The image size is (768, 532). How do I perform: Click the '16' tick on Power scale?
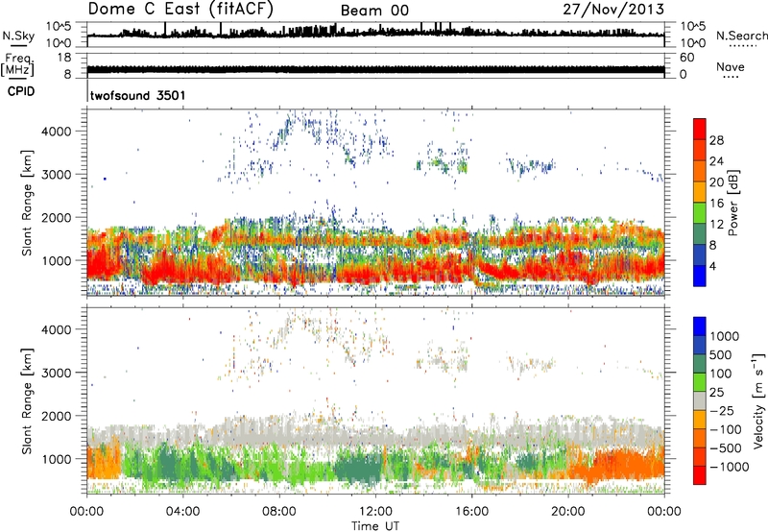[716, 204]
